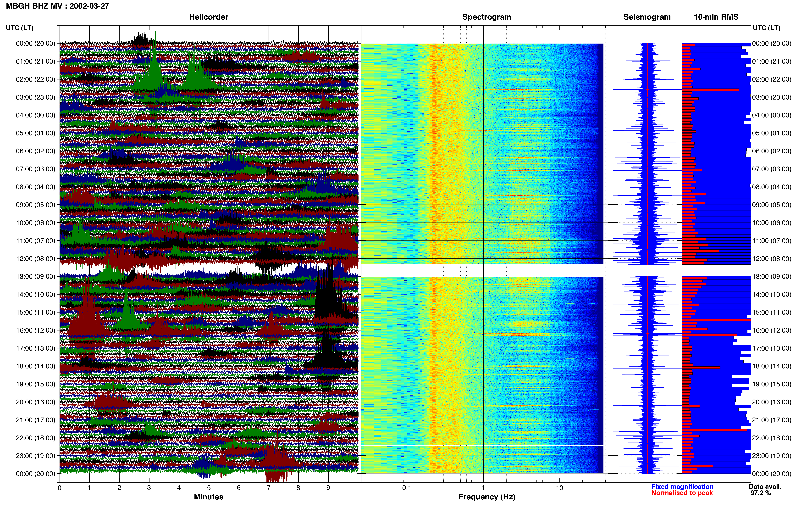Image resolution: width=812 pixels, height=508 pixels.
Task: Click the left 'UTC (LT)' axis header
Action: click(20, 28)
